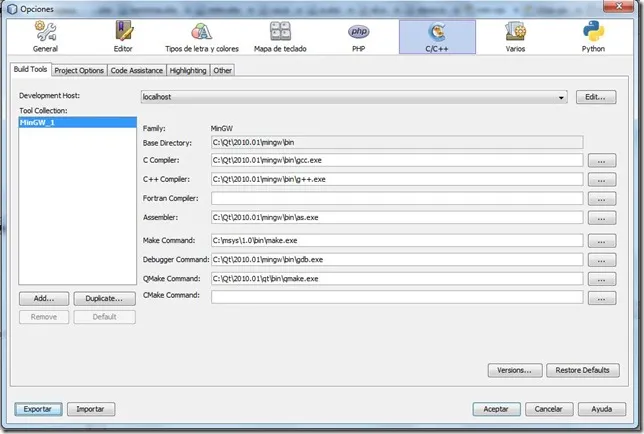Confirm with the Aceptar button
Image resolution: width=644 pixels, height=434 pixels.
click(x=496, y=409)
